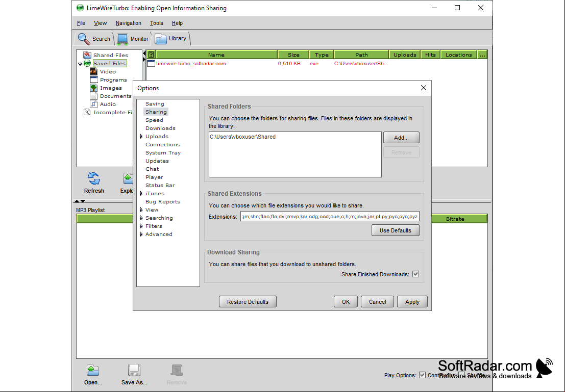Sort library by Path column header
Screen dimensions: 565x392
[361, 55]
